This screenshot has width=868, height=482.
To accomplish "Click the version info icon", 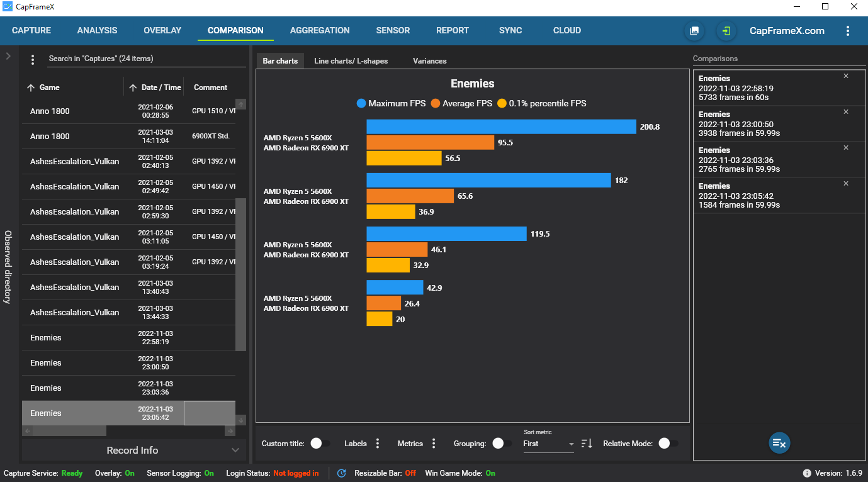I will pos(807,473).
